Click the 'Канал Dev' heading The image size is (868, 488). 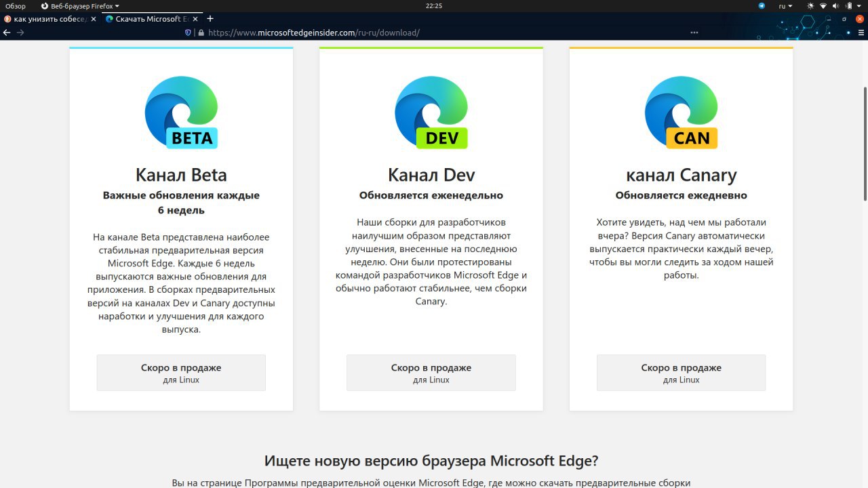tap(431, 175)
